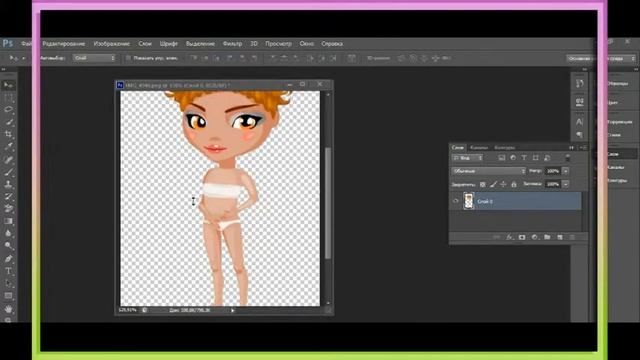Open the auto-select 'Слой' dropdown
The height and width of the screenshot is (360, 640).
95,58
